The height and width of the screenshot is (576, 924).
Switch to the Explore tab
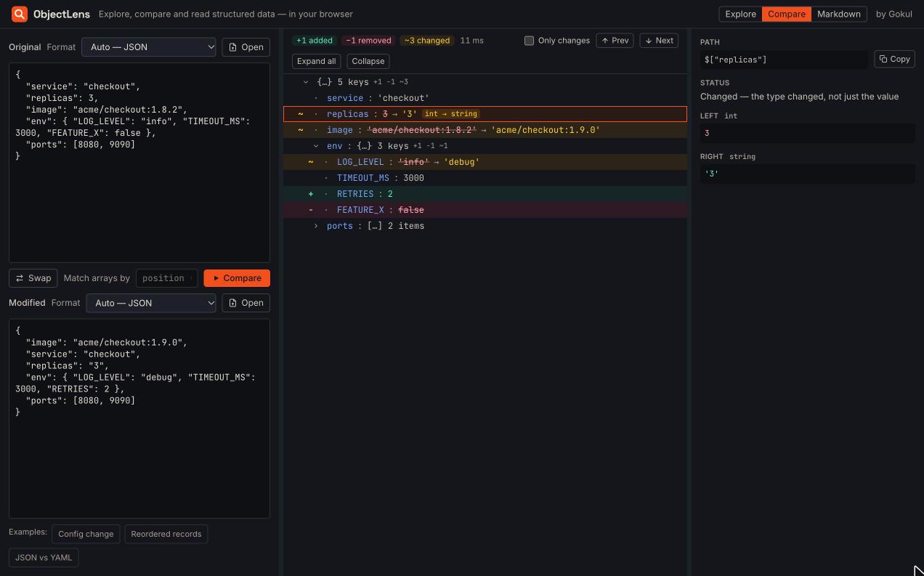741,14
